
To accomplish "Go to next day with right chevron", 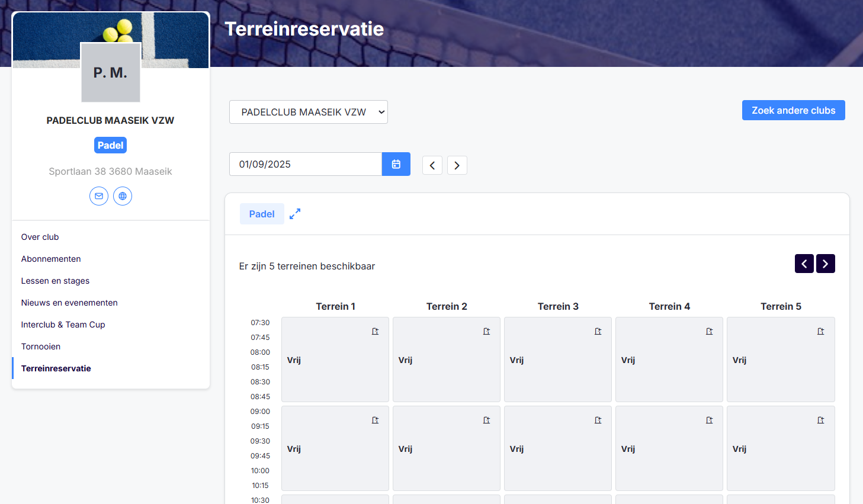I will (457, 165).
